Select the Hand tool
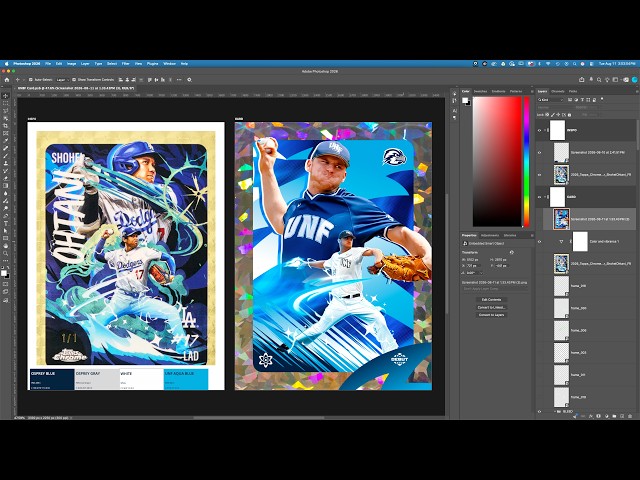 (5, 246)
